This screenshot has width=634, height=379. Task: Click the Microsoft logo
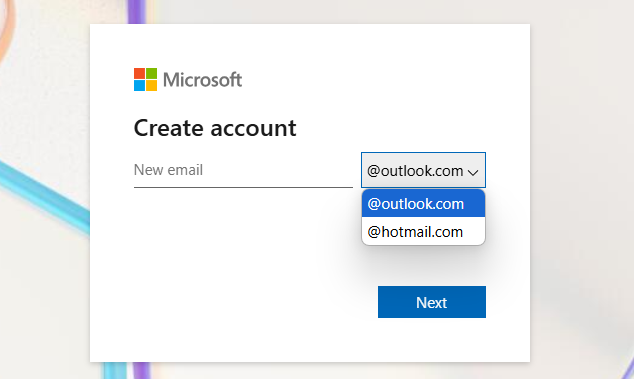tap(188, 80)
